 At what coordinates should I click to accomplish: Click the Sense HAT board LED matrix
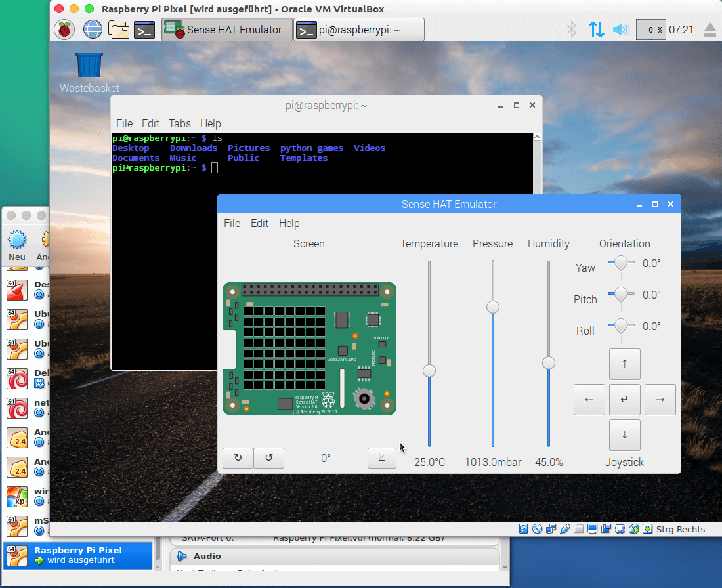(x=284, y=348)
